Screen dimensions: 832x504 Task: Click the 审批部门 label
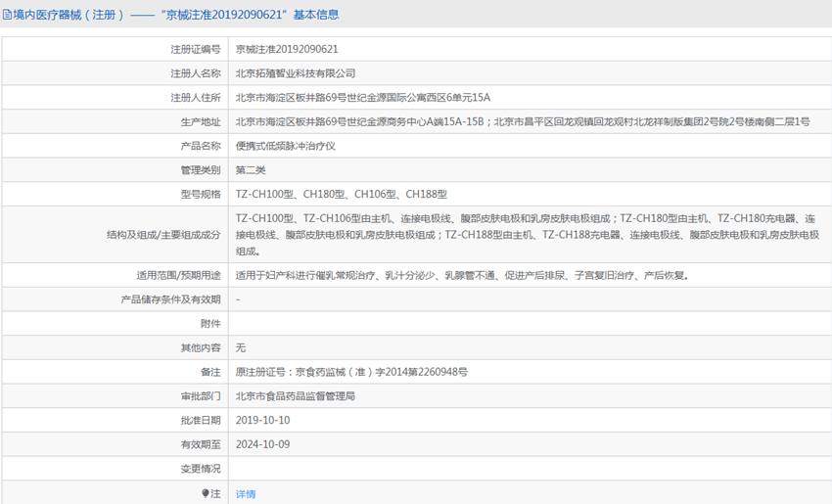pos(201,396)
